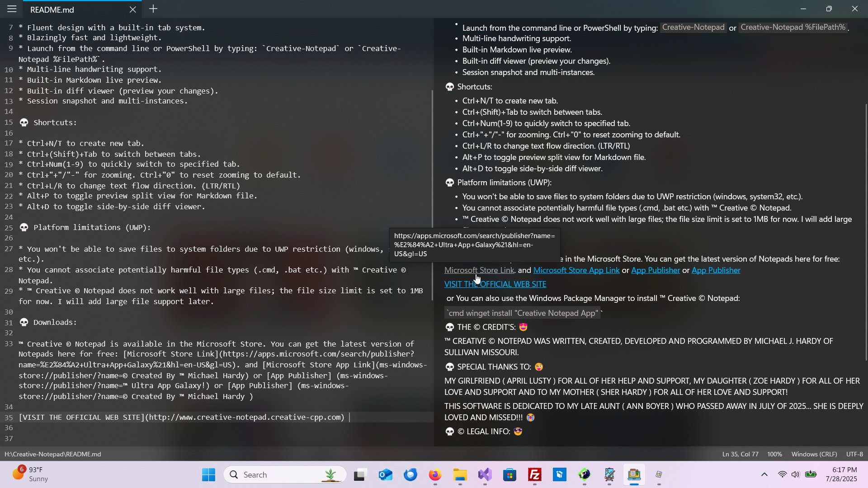Viewport: 868px width, 488px height.
Task: Click 'Session snapshot and multi-instances.' on line 13
Action: point(107,101)
